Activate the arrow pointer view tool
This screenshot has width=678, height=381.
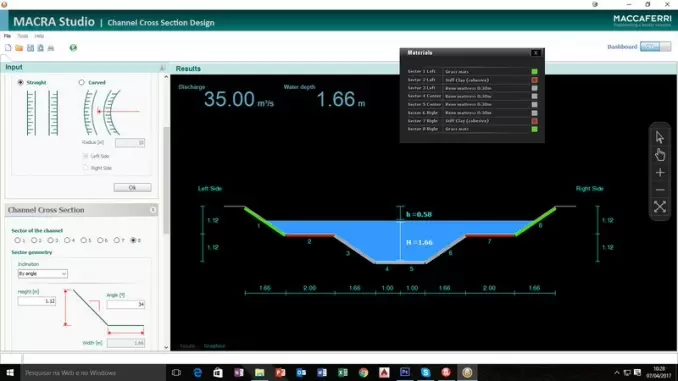[659, 138]
